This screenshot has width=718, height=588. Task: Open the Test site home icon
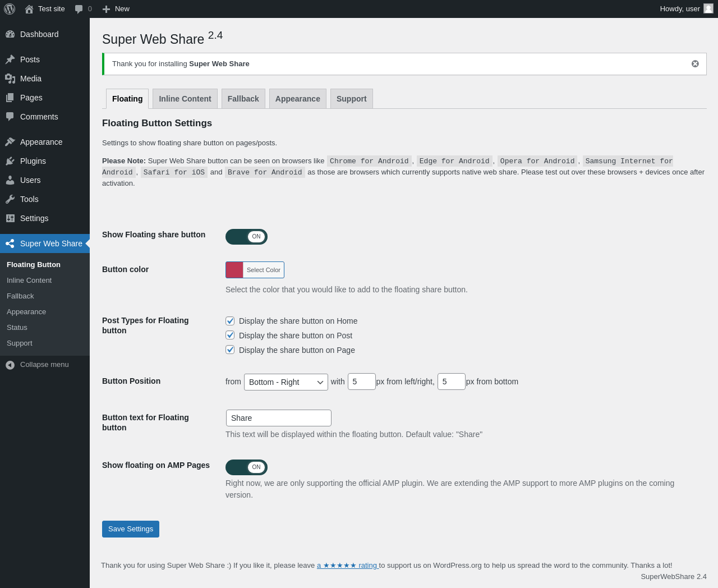point(29,9)
